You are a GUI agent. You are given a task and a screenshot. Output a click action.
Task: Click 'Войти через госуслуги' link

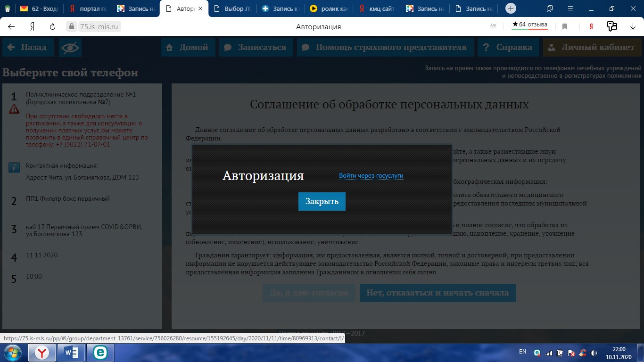[x=371, y=176]
